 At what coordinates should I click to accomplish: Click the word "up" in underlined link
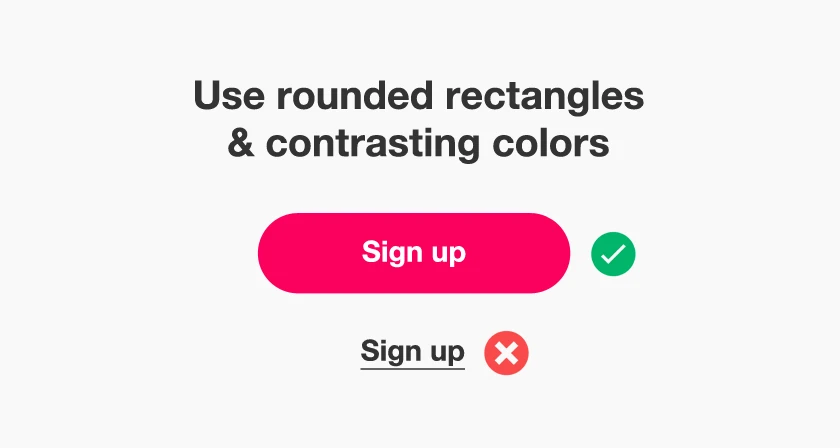[447, 353]
